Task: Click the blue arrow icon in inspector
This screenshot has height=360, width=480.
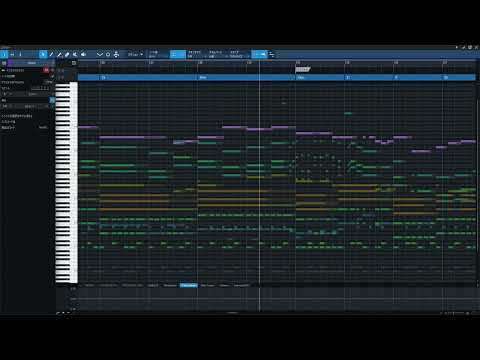Action: point(52,100)
